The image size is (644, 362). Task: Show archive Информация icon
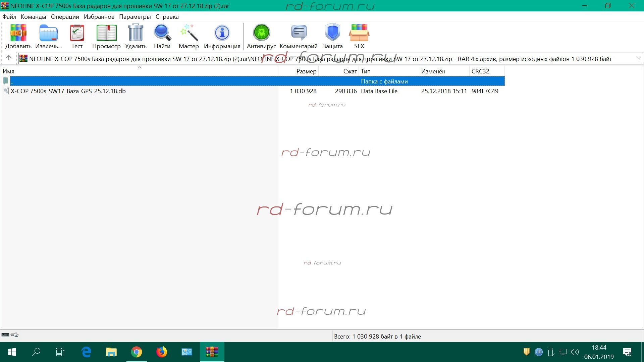tap(222, 33)
